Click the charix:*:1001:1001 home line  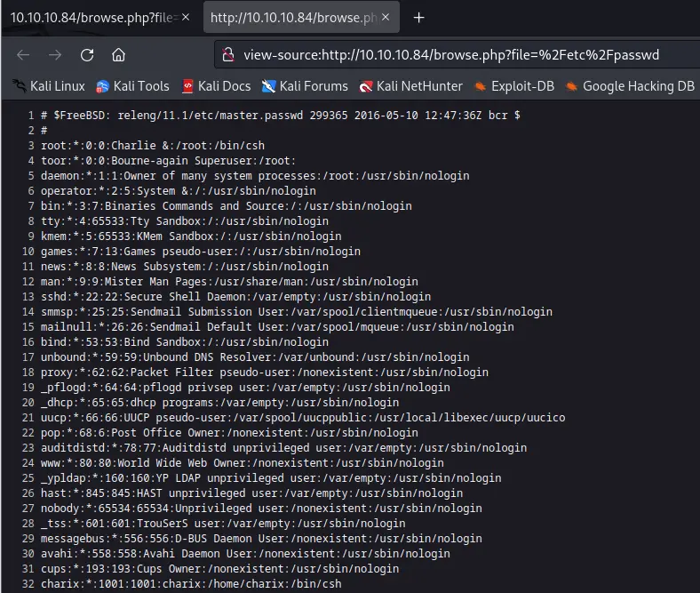click(191, 584)
